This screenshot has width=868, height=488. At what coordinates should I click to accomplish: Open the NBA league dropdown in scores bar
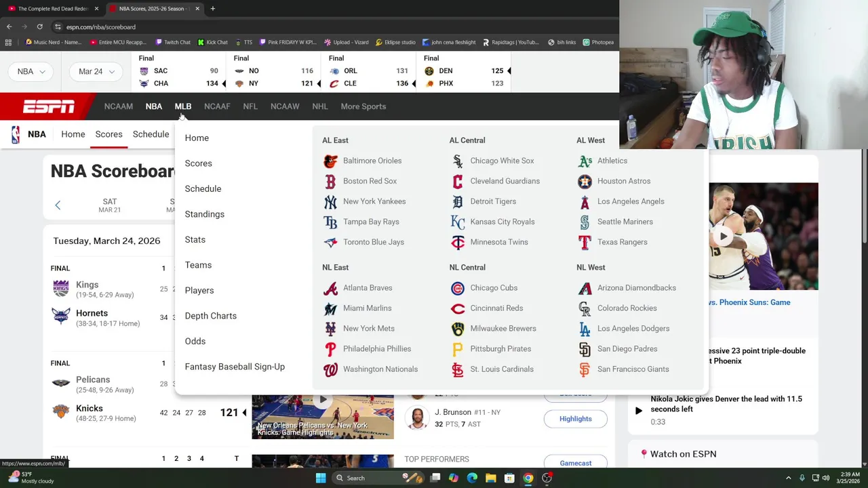tap(31, 71)
